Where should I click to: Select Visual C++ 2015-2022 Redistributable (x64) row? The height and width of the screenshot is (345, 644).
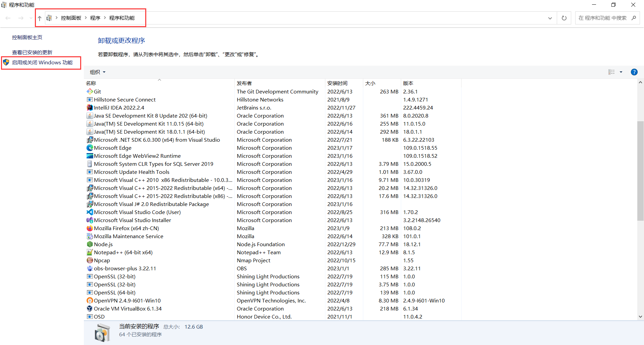click(x=273, y=188)
